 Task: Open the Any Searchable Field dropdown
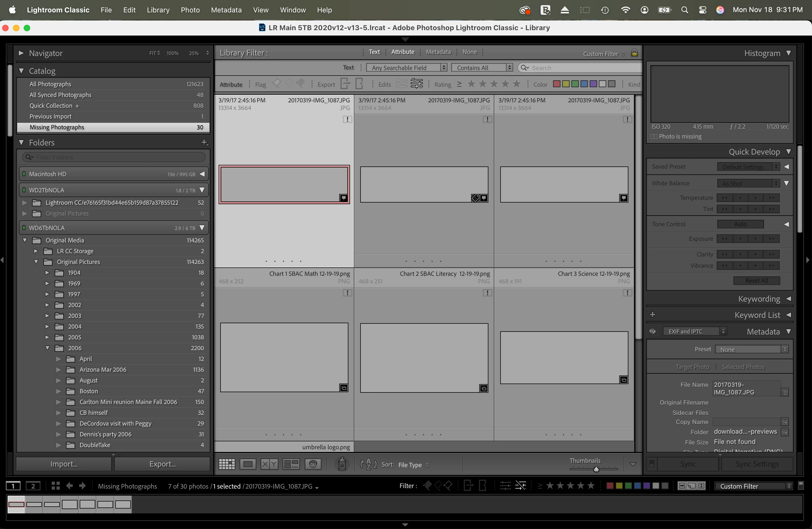[x=406, y=68]
